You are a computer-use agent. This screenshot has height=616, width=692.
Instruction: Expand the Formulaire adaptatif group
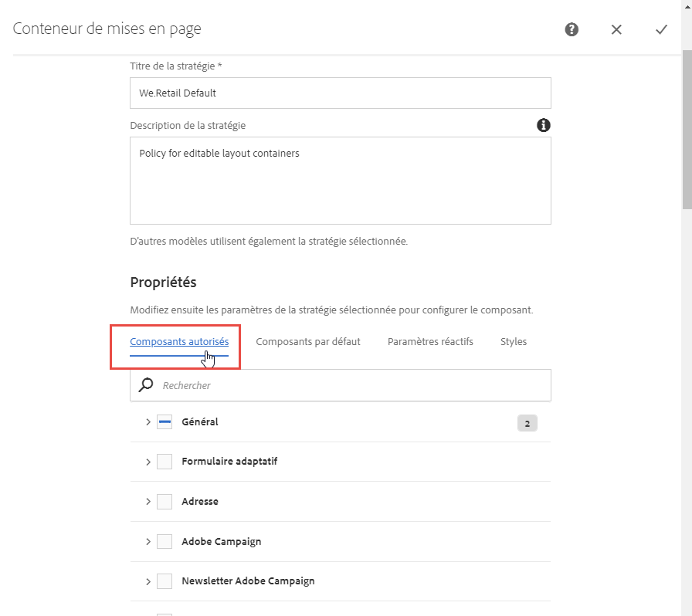[148, 462]
